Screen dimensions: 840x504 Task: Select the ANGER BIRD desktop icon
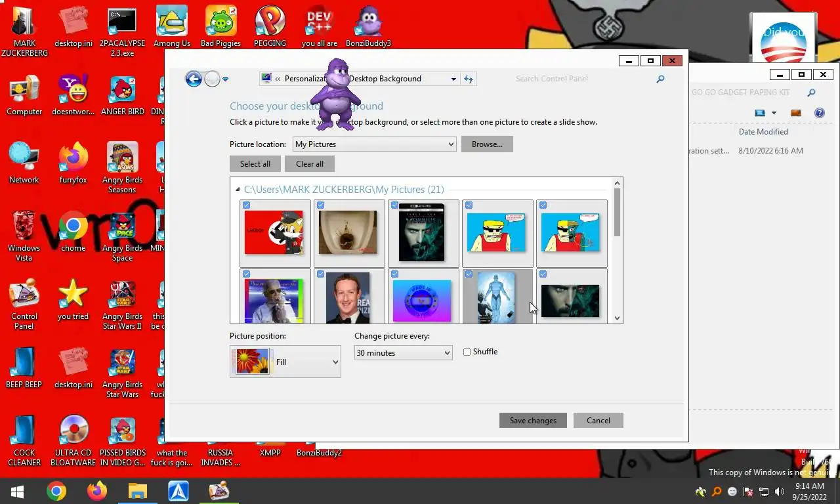coord(122,95)
